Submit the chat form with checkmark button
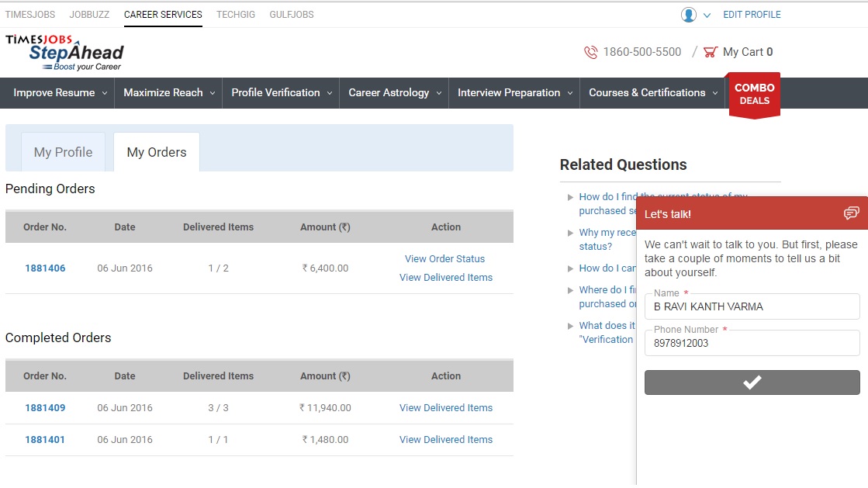The image size is (868, 488). [752, 382]
